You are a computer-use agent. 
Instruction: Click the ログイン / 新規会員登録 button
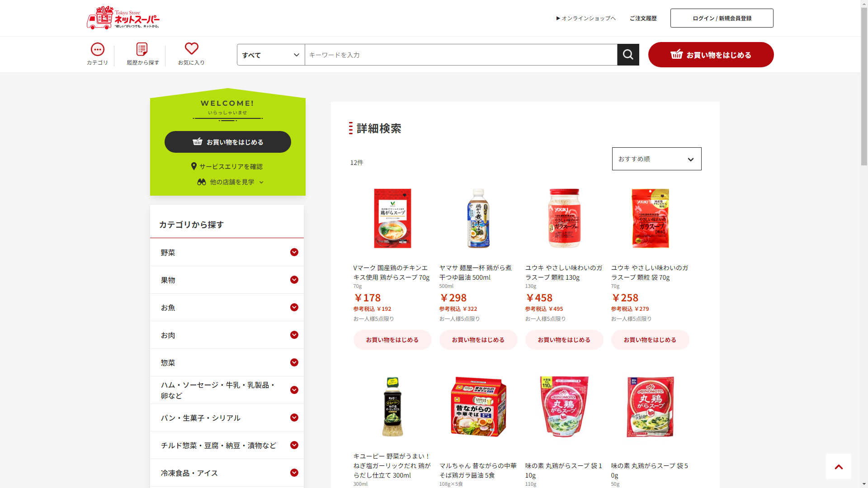pos(722,18)
